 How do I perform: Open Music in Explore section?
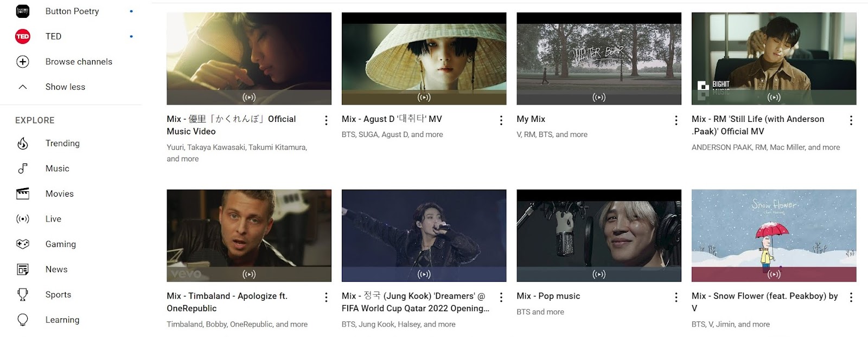click(x=58, y=168)
